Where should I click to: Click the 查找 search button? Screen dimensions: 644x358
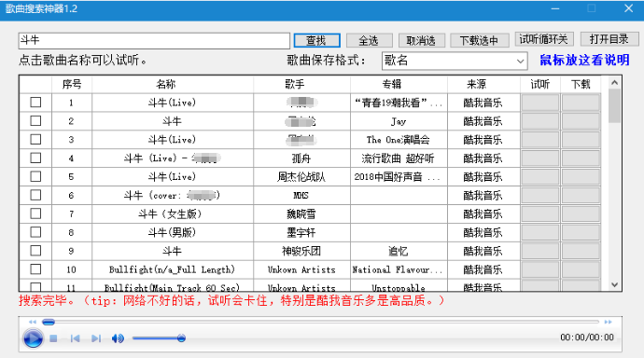[316, 41]
